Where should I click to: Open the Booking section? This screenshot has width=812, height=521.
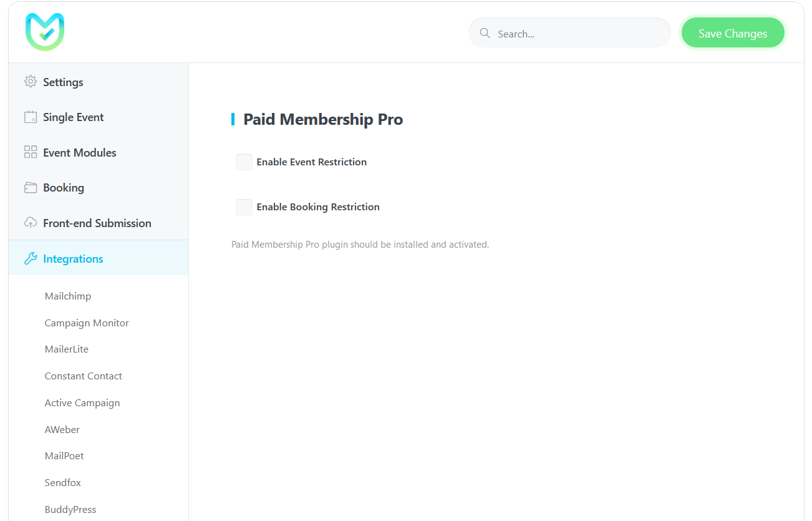99,188
